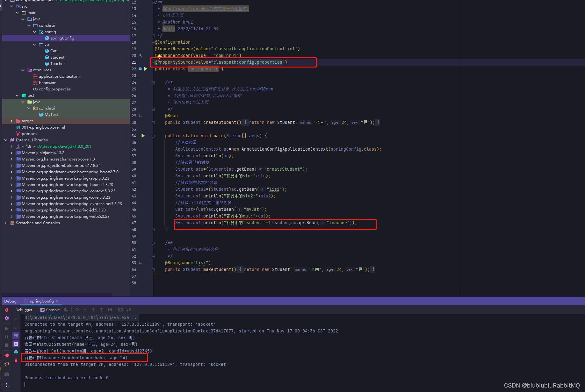Select springConfig class in project tree

[62, 38]
